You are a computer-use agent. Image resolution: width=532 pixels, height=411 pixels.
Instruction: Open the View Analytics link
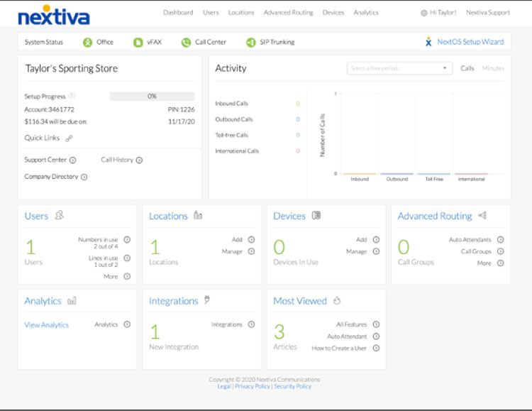pyautogui.click(x=47, y=325)
